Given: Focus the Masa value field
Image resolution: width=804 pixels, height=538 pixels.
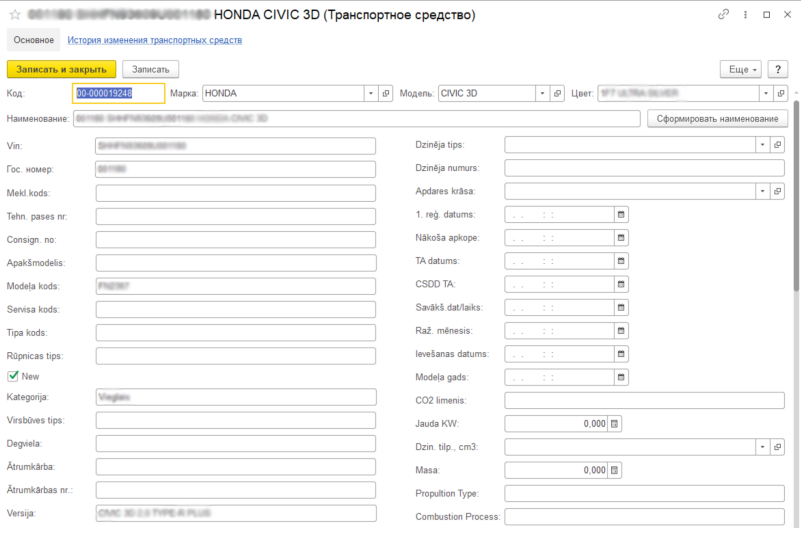Looking at the screenshot, I should click(x=556, y=470).
